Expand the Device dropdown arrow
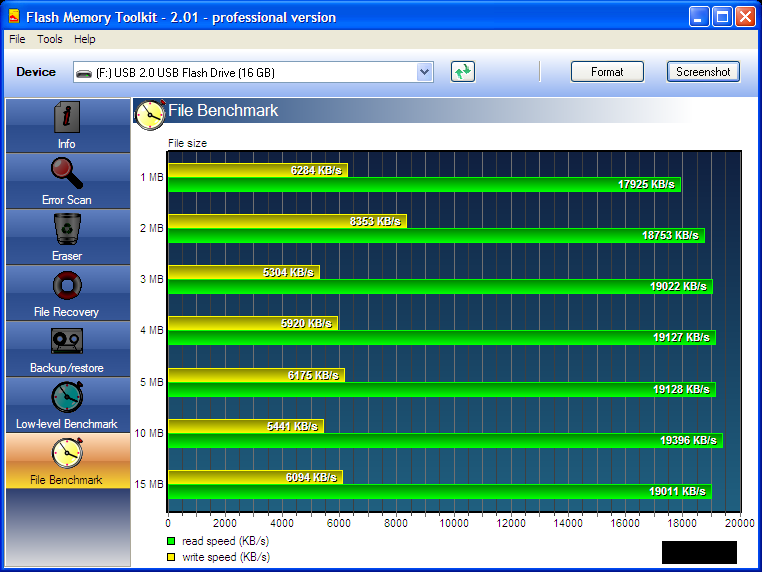This screenshot has height=572, width=762. point(424,72)
